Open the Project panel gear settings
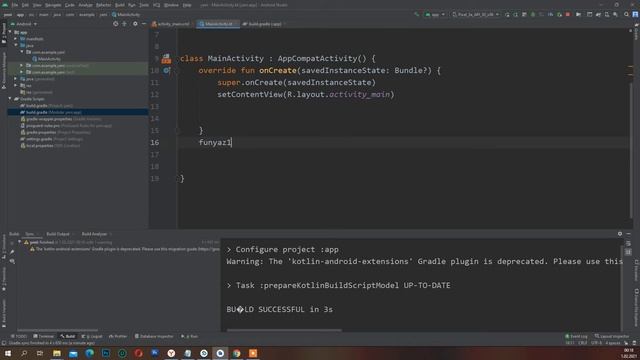Screen dimensions: 640x360 135,24
